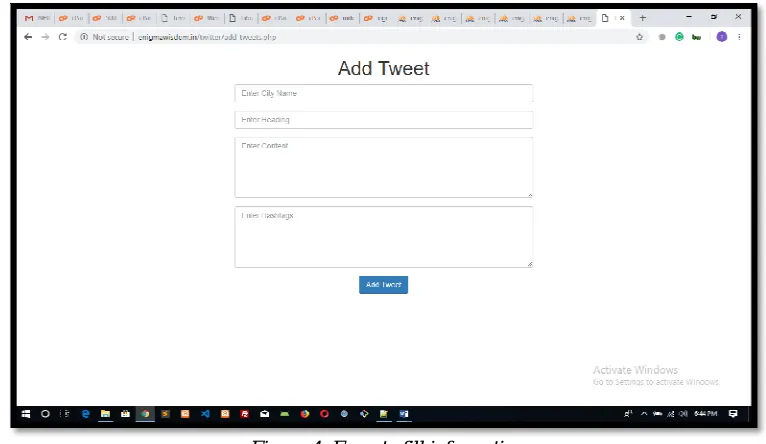This screenshot has width=766, height=444.
Task: Open Microsoft Store from taskbar
Action: tap(125, 414)
